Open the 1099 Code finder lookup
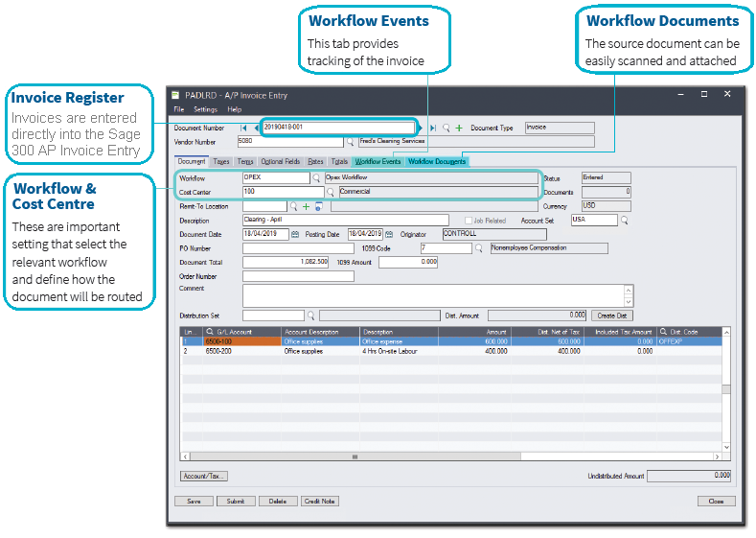Viewport: 756px width, 538px height. [480, 248]
